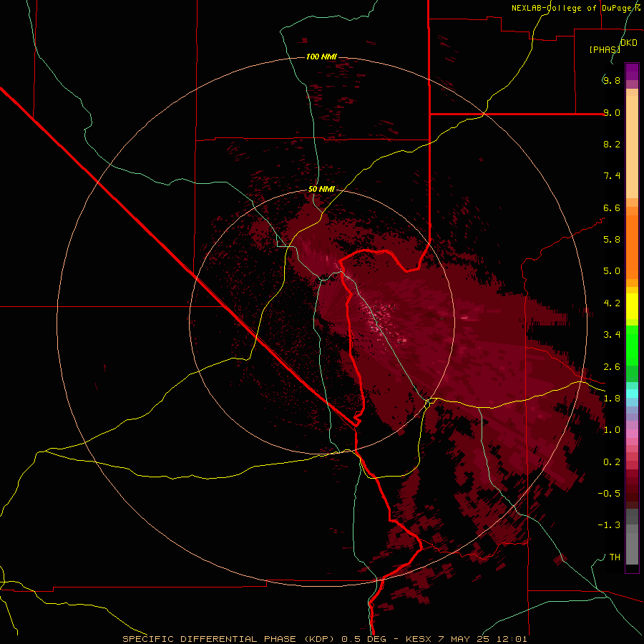Pick the pink segment of the color bar
The height and width of the screenshot is (644, 644).
[x=632, y=434]
